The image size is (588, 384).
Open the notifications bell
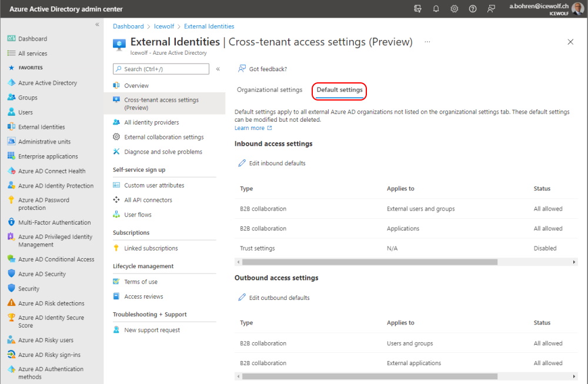pos(436,9)
